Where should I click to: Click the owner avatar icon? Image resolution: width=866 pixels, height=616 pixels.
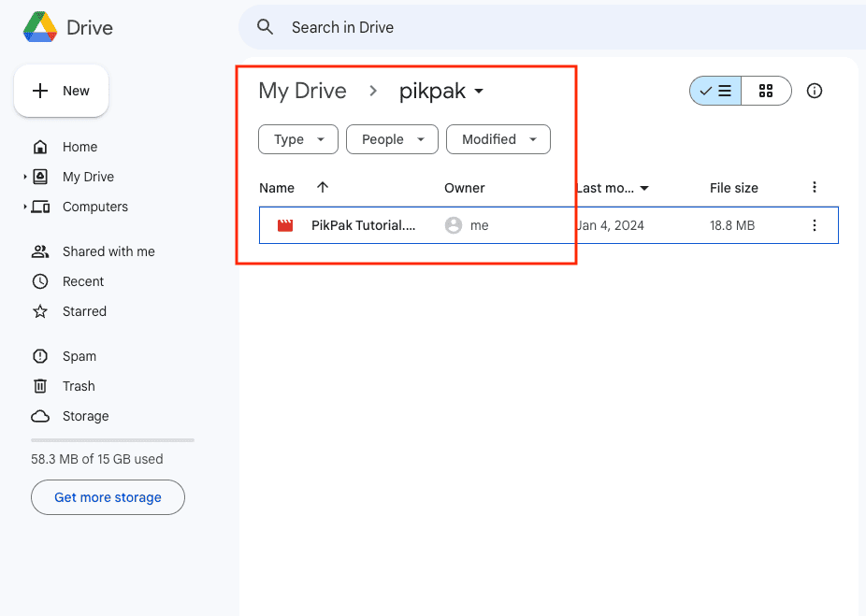tap(454, 225)
